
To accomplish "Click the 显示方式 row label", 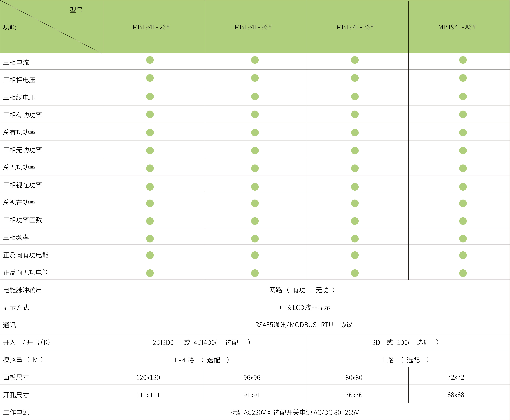I will click(16, 308).
